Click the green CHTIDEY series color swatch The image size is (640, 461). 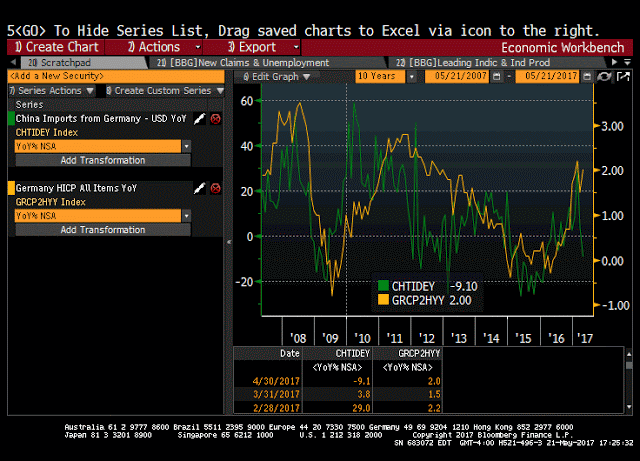pyautogui.click(x=11, y=119)
